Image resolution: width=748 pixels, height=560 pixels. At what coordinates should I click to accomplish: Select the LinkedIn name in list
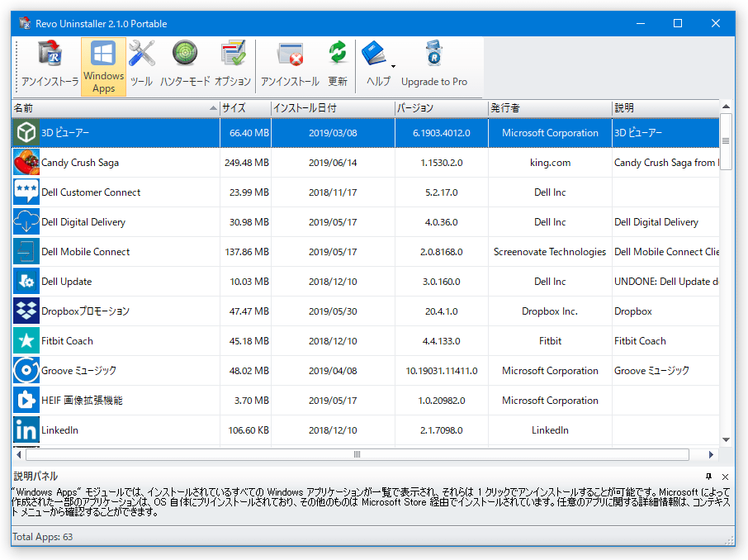(x=59, y=430)
